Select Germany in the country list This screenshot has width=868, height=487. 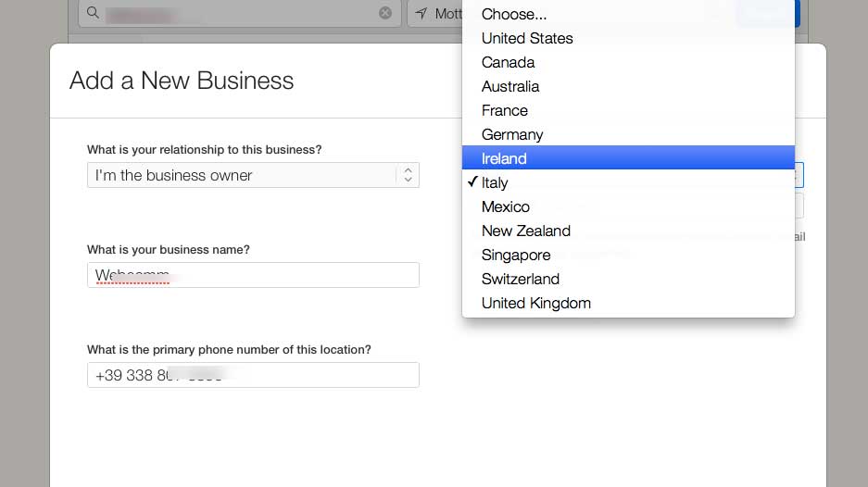(512, 134)
